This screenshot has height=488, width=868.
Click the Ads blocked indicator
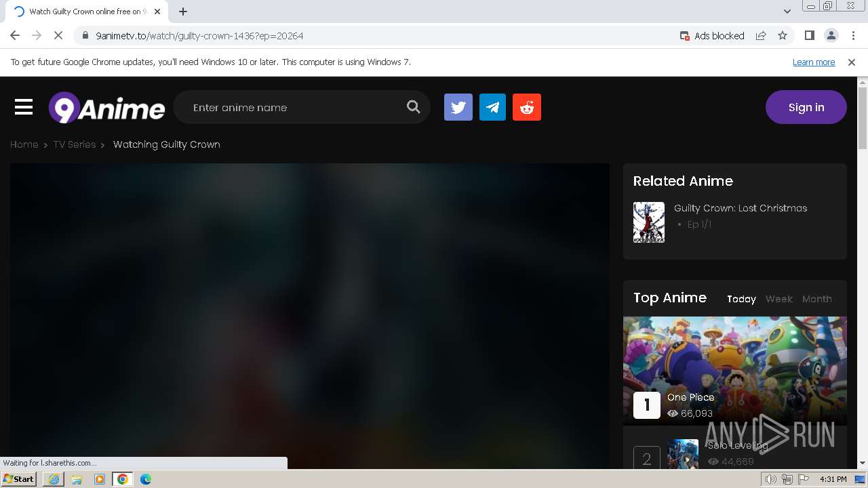tap(712, 36)
